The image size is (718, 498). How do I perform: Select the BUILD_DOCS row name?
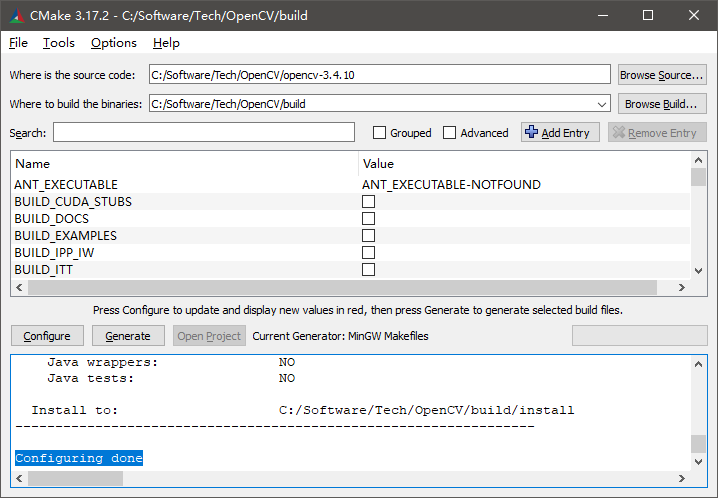[51, 218]
